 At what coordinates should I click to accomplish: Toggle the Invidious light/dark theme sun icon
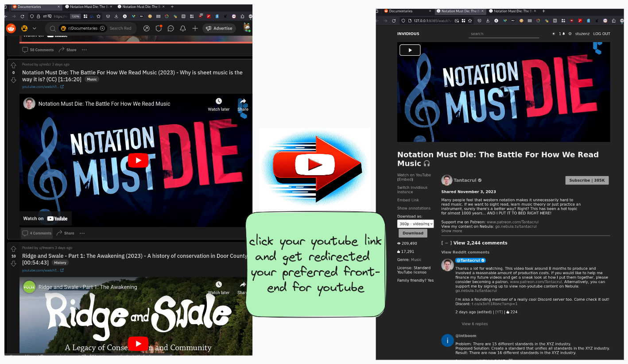click(x=554, y=34)
